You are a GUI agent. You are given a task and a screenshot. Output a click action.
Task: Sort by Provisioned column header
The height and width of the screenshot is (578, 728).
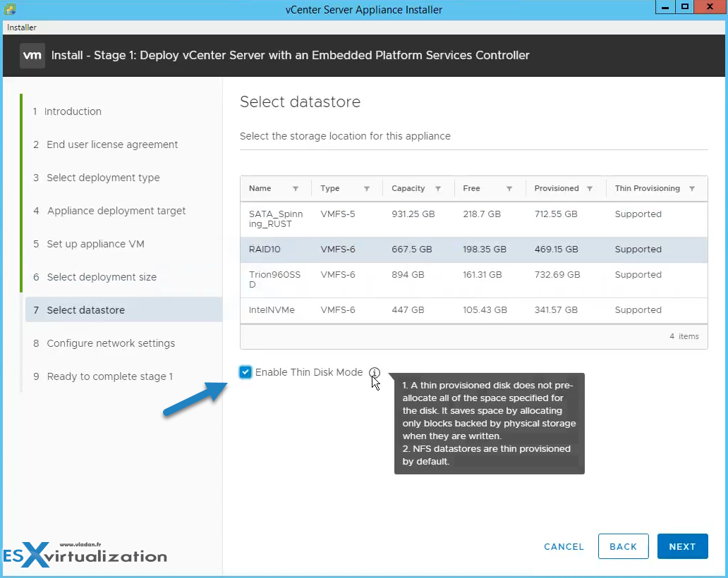[557, 188]
